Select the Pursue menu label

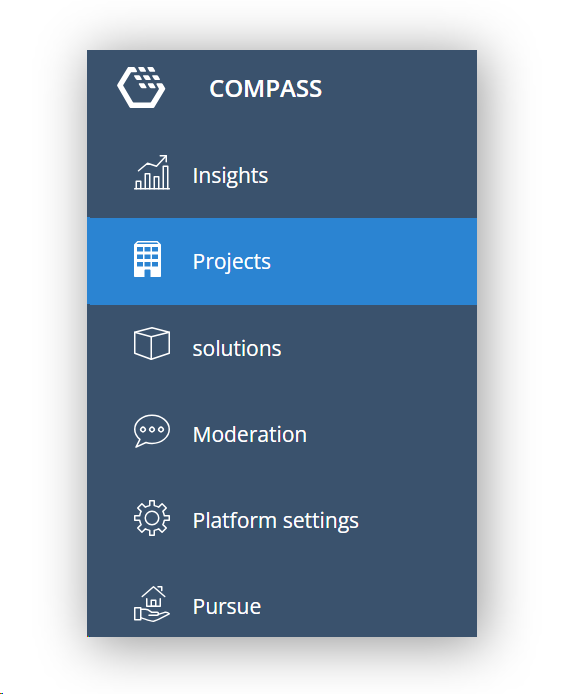pos(227,607)
